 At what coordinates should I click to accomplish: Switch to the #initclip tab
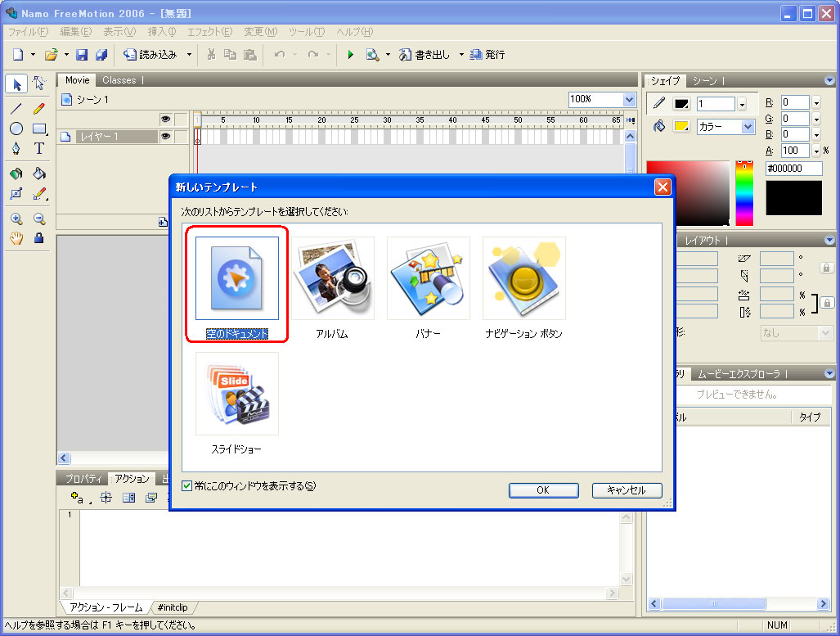click(173, 607)
